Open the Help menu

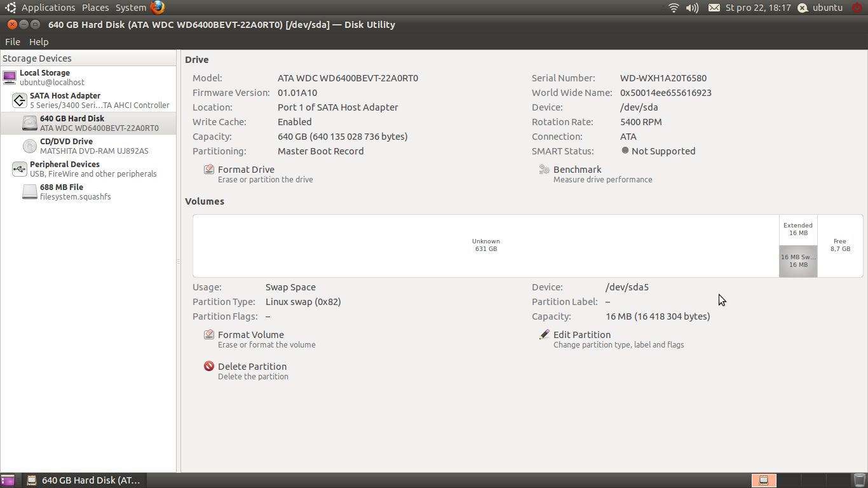click(x=39, y=42)
